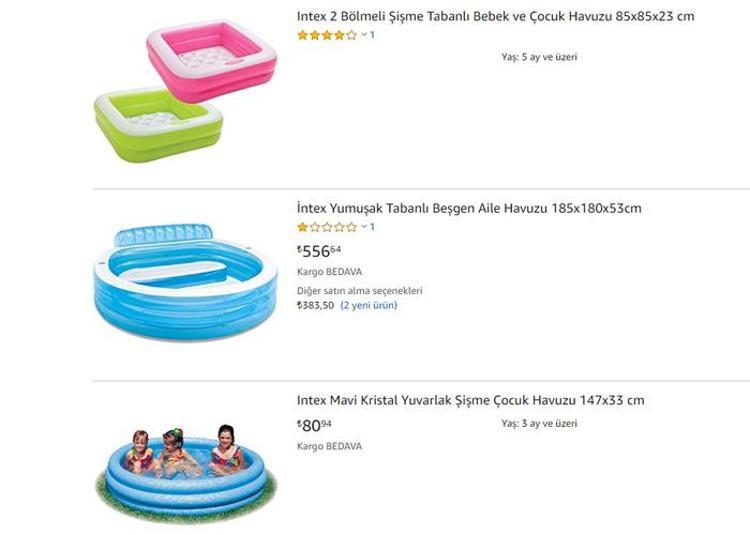Screen dimensions: 750x535
Task: Click the ₺80,94 price of the Mavi Kristal pool
Action: point(315,425)
